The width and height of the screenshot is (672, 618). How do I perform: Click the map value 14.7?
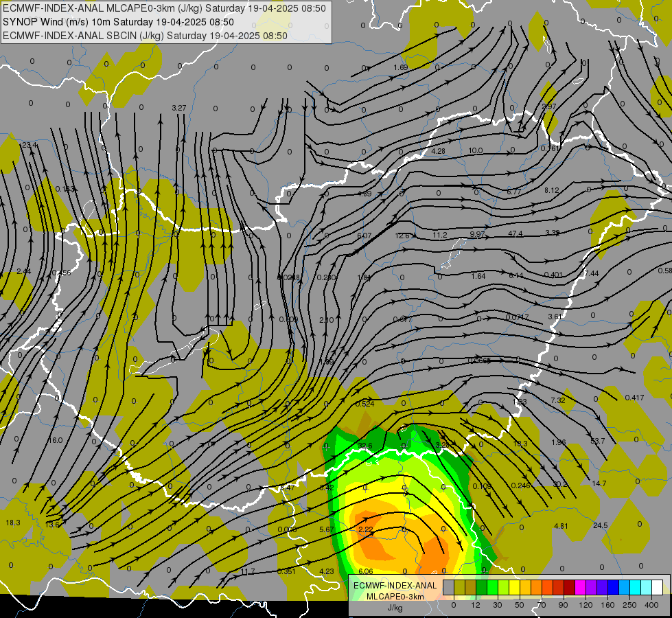tap(599, 484)
